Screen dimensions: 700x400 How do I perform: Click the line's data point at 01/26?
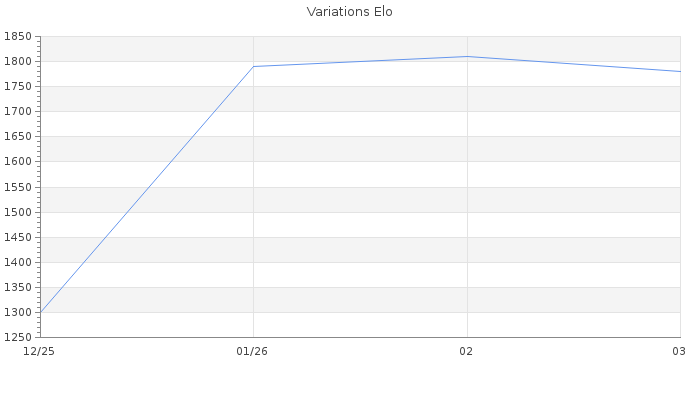click(253, 67)
